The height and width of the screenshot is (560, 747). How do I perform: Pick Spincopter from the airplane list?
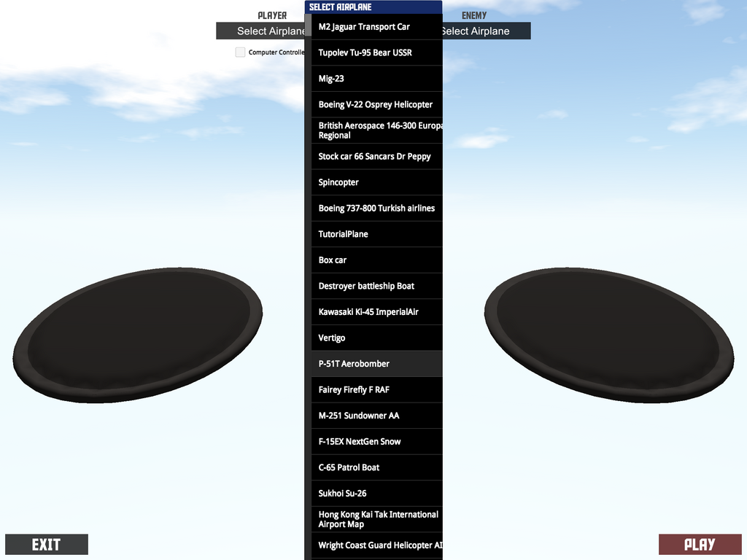pos(377,182)
